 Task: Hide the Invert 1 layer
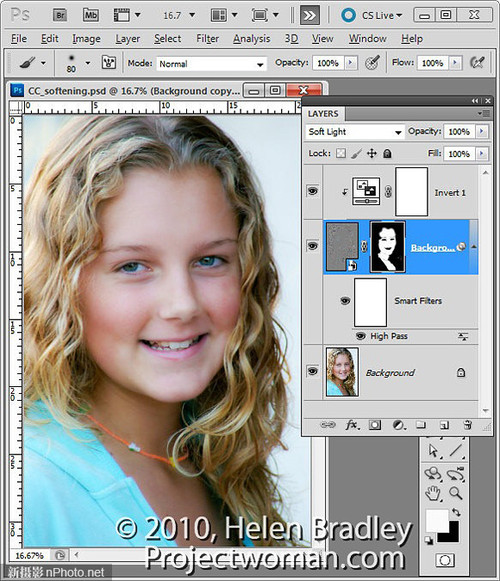click(312, 191)
